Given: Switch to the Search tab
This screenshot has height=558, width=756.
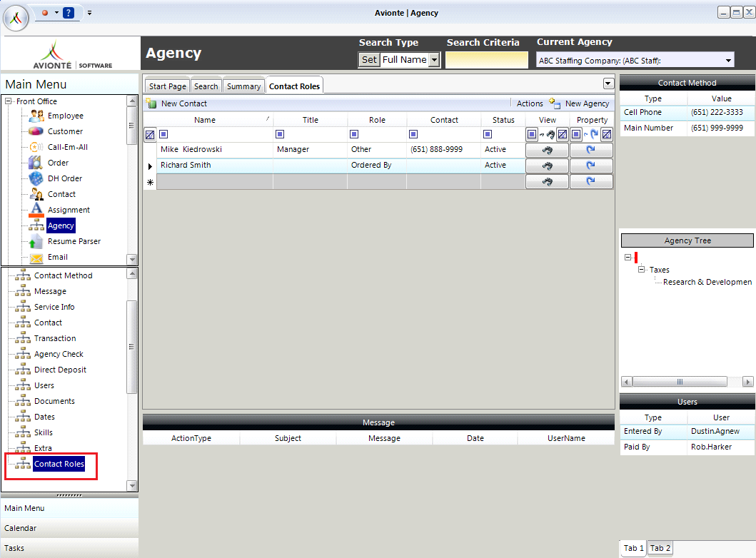Looking at the screenshot, I should (206, 86).
